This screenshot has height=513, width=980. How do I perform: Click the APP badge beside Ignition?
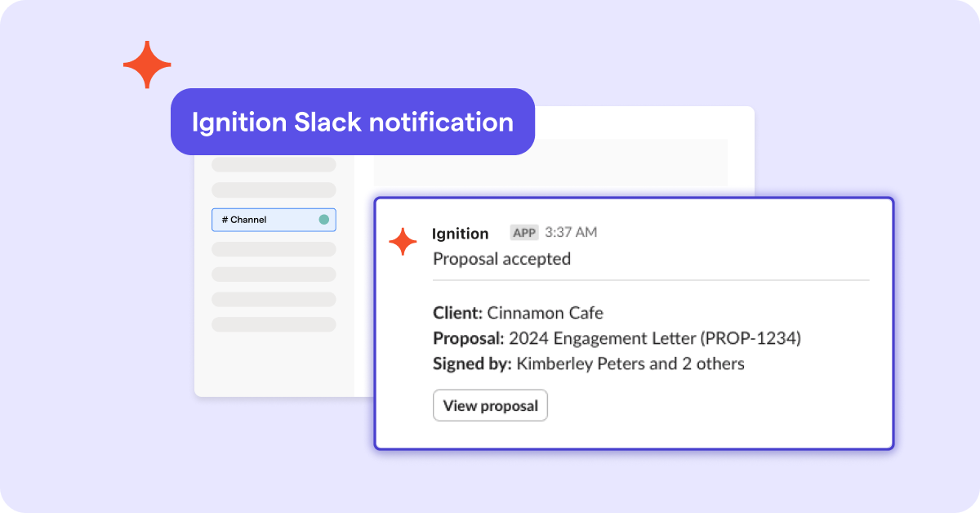524,233
